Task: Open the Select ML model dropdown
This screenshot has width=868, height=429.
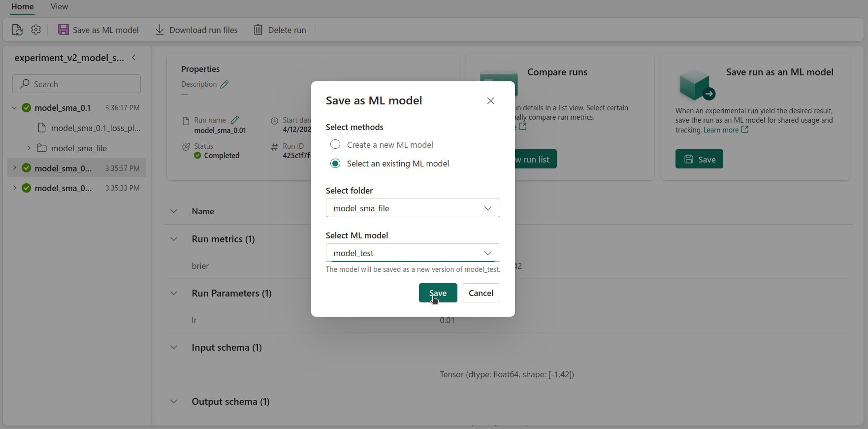Action: (x=413, y=253)
